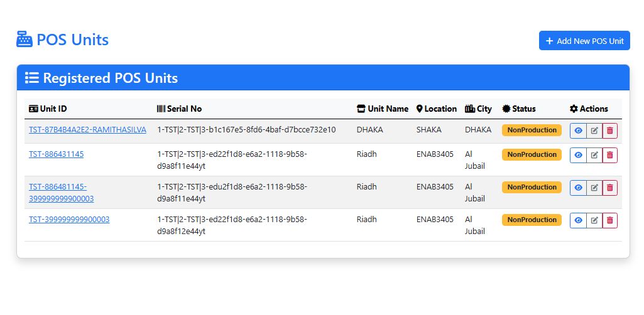Click eye icon for TST-886481145-399999999900003 row
This screenshot has height=315, width=644.
(x=578, y=188)
